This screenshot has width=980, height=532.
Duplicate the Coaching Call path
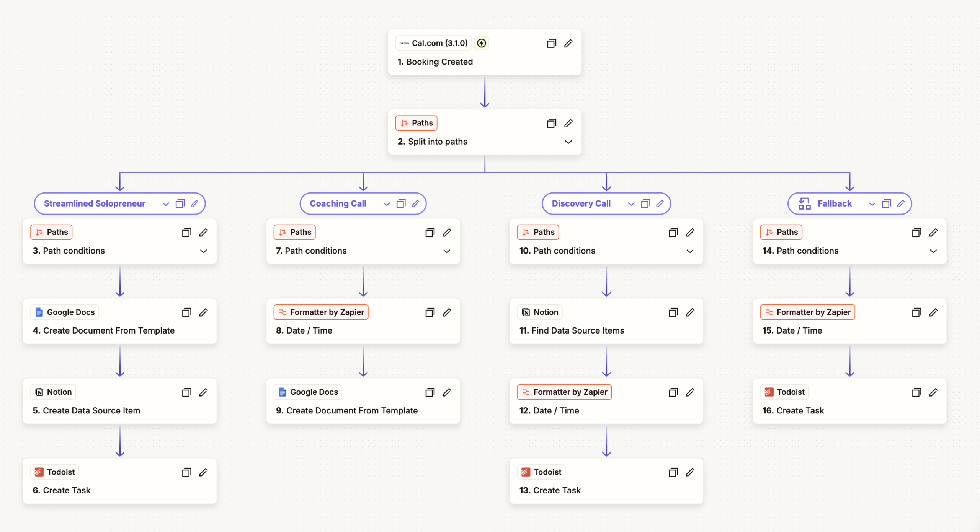tap(401, 203)
